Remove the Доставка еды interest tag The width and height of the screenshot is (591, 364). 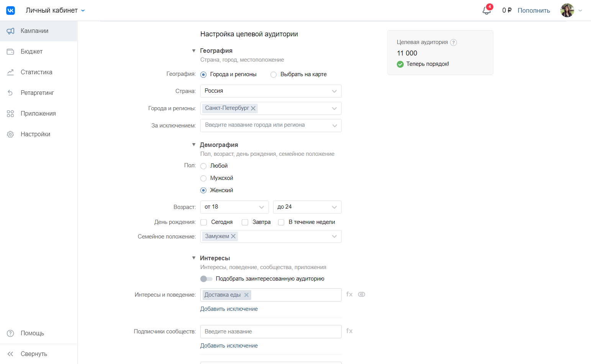coord(247,295)
